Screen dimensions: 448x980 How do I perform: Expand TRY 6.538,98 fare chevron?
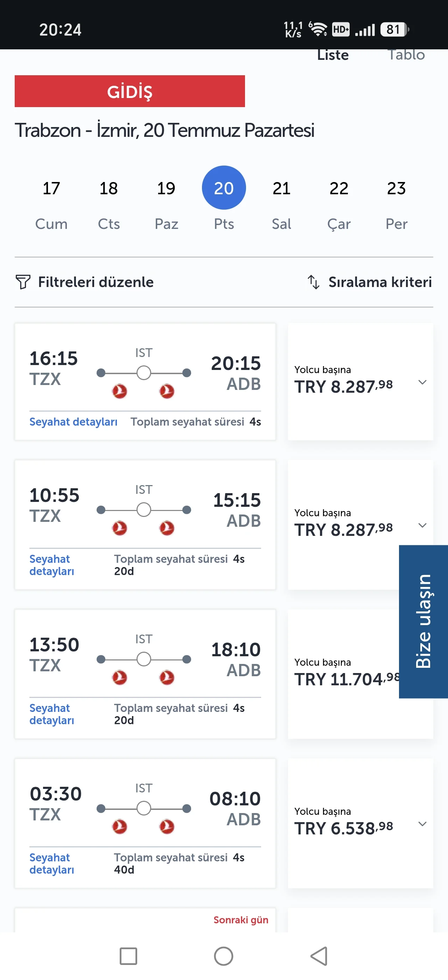click(x=422, y=824)
